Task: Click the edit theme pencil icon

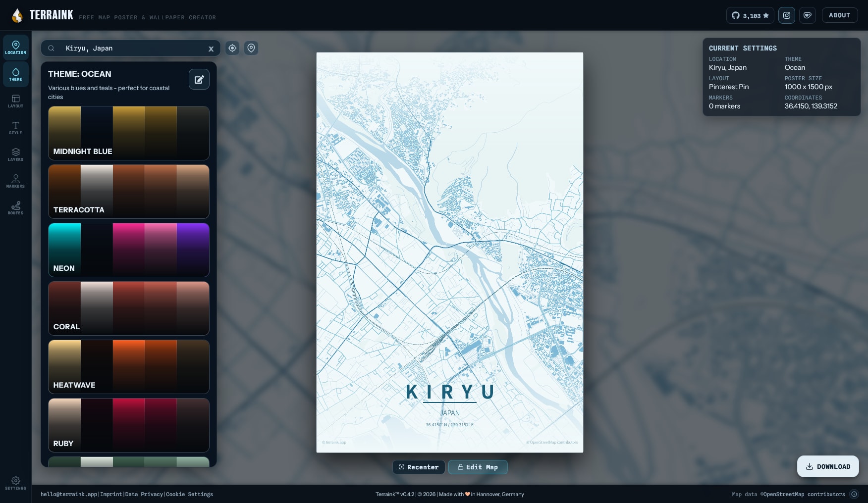Action: (x=199, y=79)
